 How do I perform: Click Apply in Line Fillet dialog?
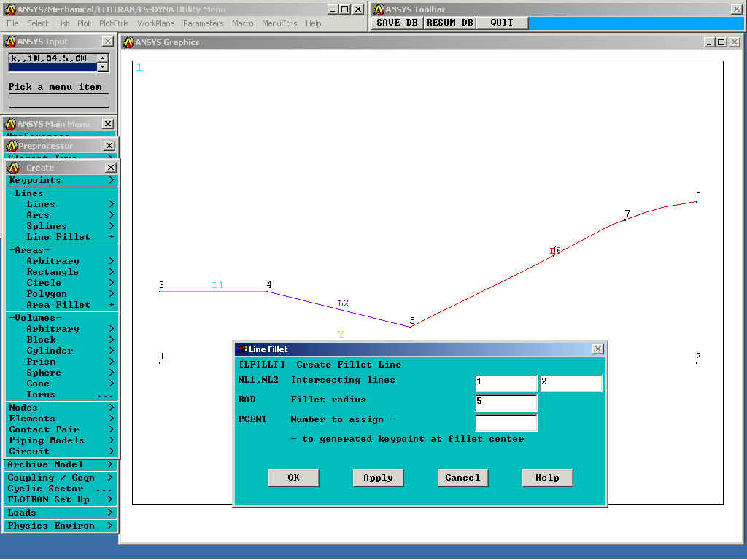click(379, 478)
